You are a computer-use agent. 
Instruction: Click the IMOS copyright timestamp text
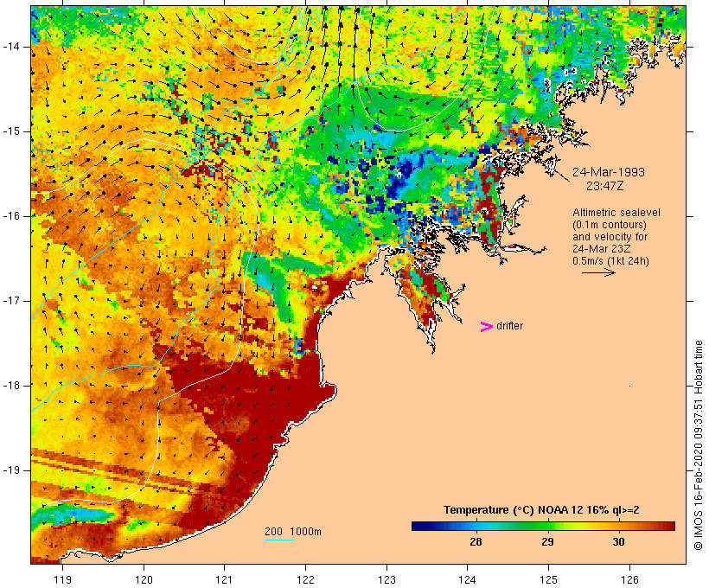coord(698,445)
